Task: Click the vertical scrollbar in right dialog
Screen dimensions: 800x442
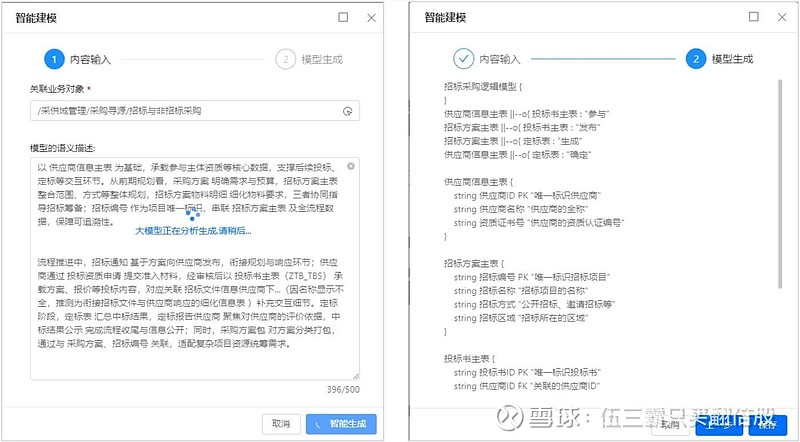Action: [x=780, y=184]
